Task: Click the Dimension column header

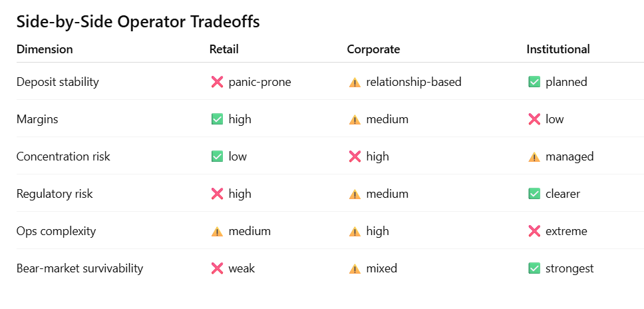Action: click(45, 49)
